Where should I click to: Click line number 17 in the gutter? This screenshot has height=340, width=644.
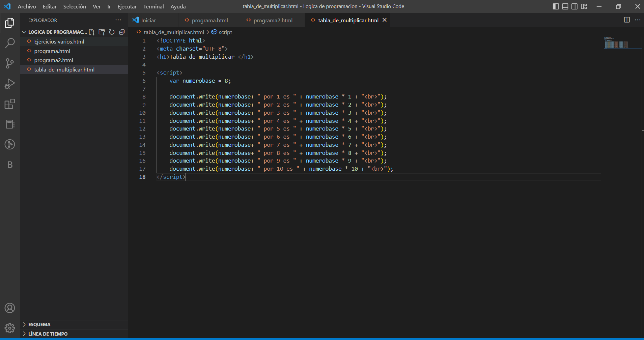142,169
